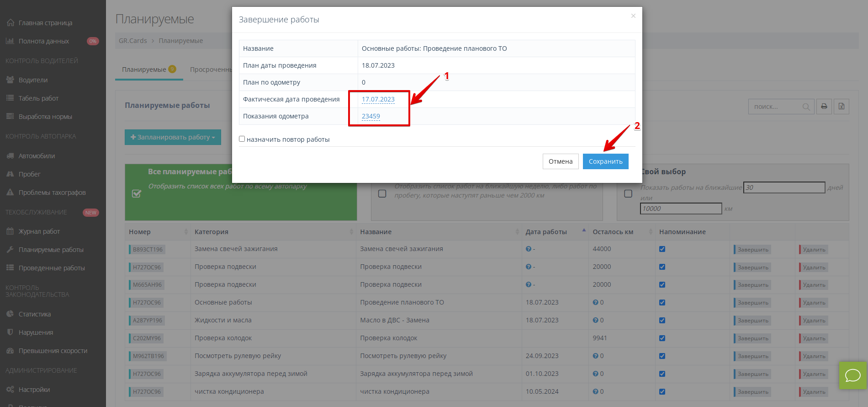868x407 pixels.
Task: Click the Excel export icon
Action: click(841, 107)
